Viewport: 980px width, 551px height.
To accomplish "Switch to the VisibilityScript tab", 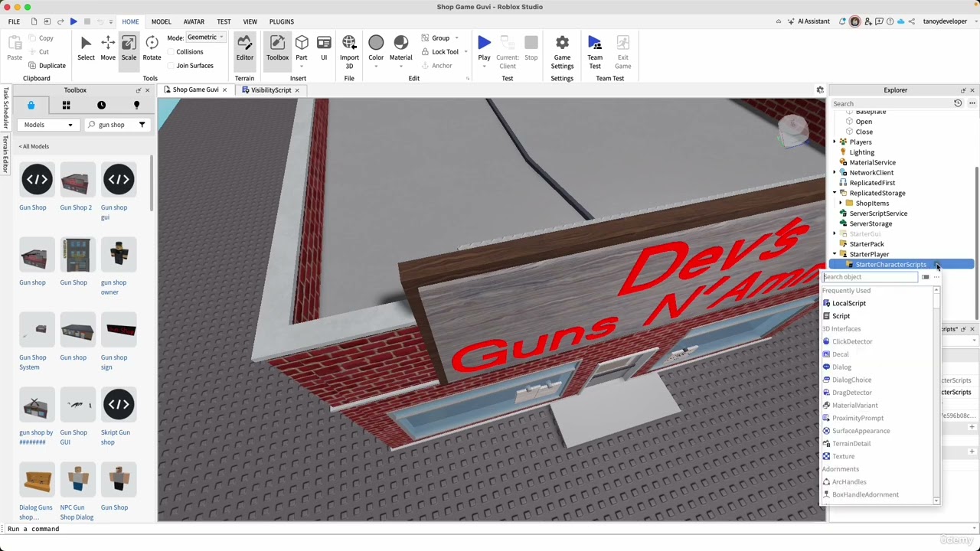I will point(270,90).
